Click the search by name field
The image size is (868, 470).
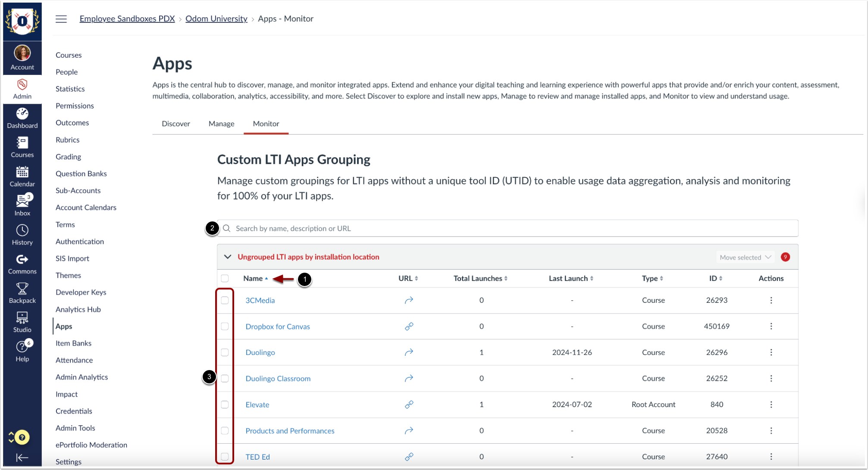point(474,228)
